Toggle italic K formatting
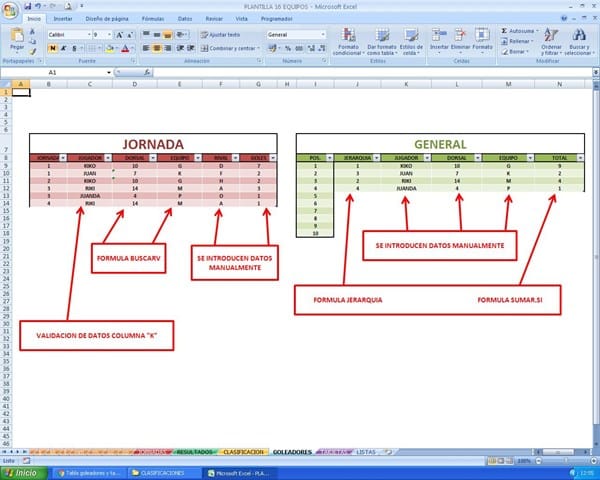 64,48
